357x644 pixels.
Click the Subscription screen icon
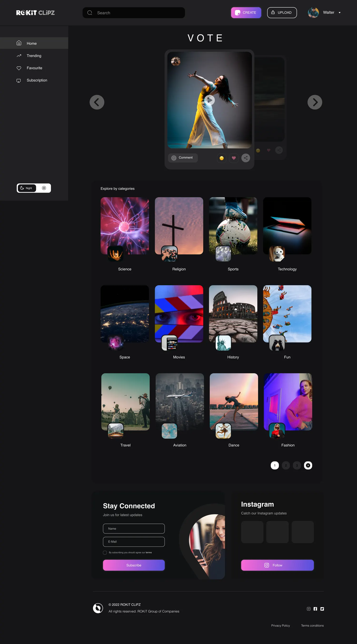19,81
